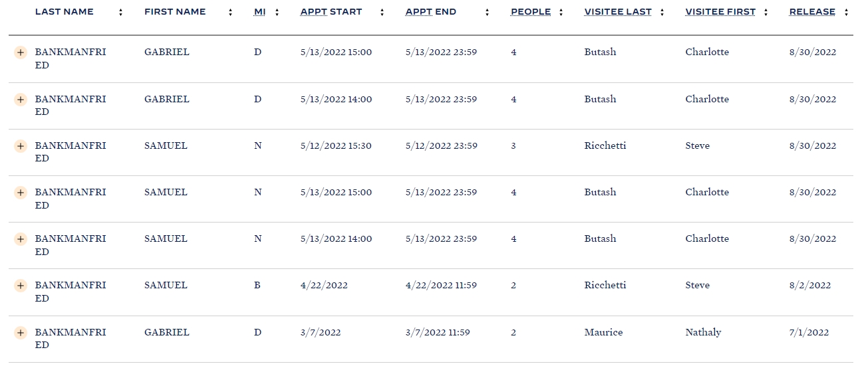Image resolution: width=868 pixels, height=374 pixels.
Task: Sort table by Appt Start arrows
Action: 382,12
